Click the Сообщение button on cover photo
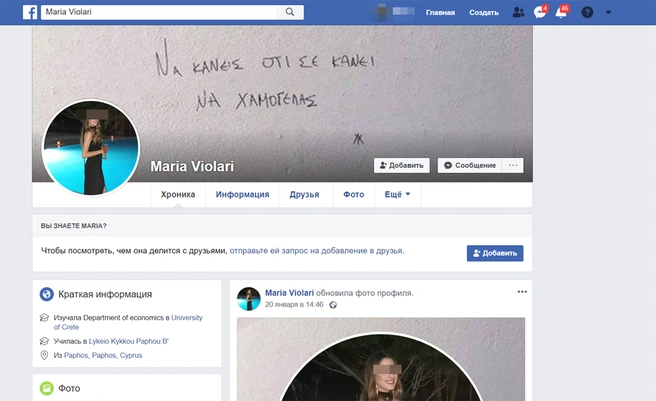The width and height of the screenshot is (656, 401). click(470, 165)
